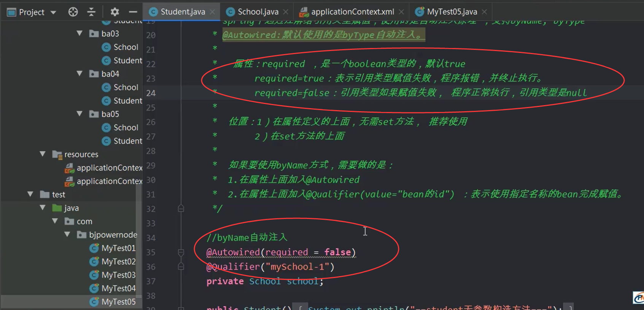Screen dimensions: 644x310
Task: Click the bjpowernode package icon
Action: [x=82, y=235]
